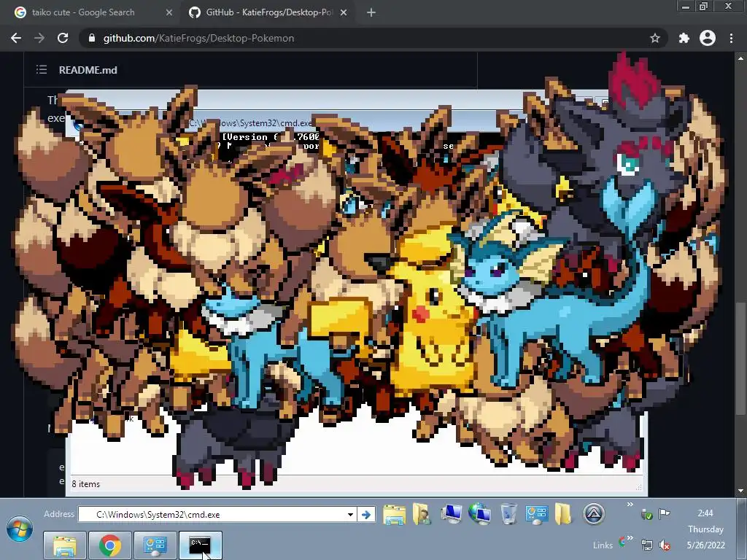Image resolution: width=747 pixels, height=560 pixels.
Task: Expand the Links toolbar chevron
Action: pyautogui.click(x=630, y=538)
